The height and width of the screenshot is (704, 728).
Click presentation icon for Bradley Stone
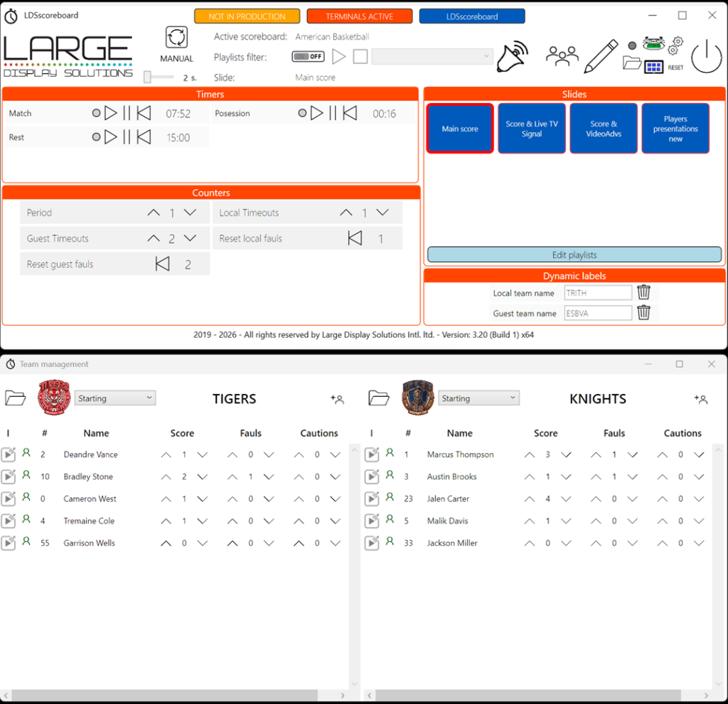tap(9, 476)
